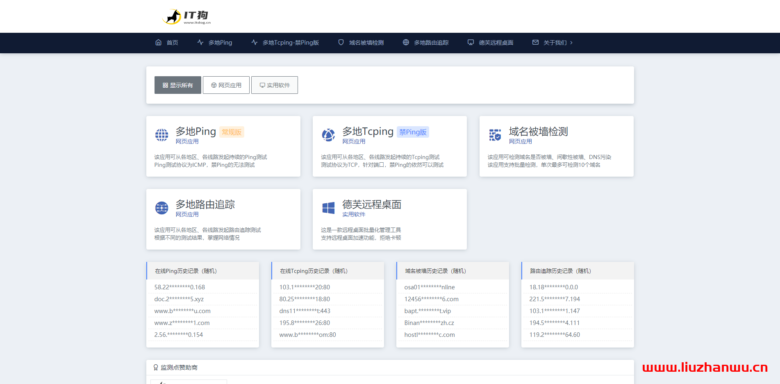Click the 在线Tcping历史记录 panel header
This screenshot has width=780, height=384.
(328, 271)
